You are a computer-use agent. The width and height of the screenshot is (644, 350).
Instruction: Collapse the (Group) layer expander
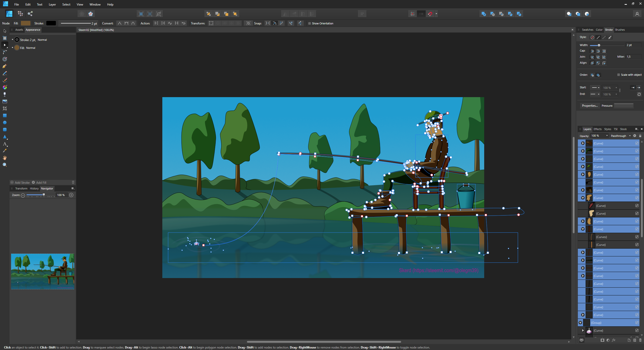tap(580, 323)
